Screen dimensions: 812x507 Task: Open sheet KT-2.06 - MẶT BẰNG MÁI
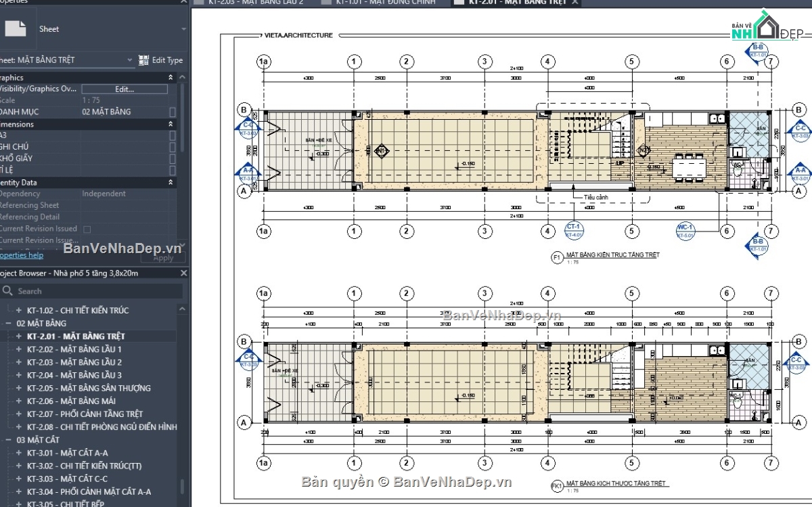coord(71,401)
